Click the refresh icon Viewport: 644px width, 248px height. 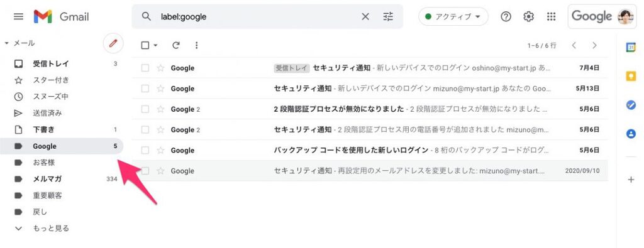click(176, 45)
